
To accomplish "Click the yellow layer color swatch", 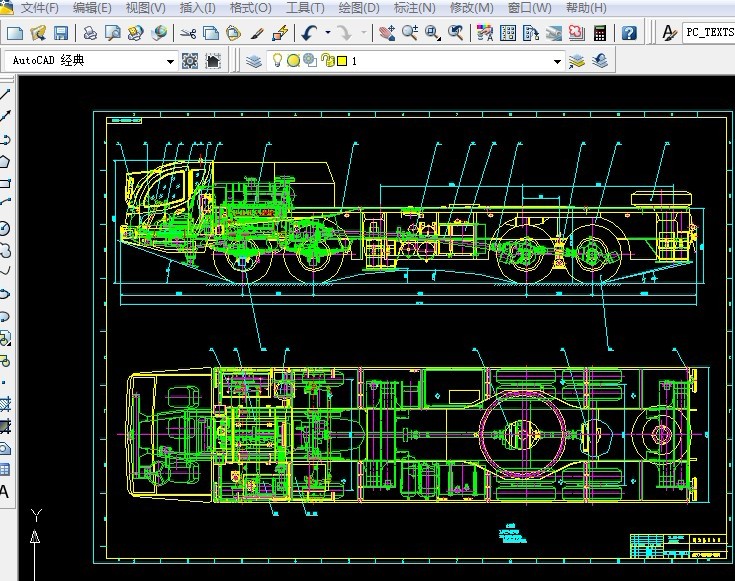I will point(342,61).
